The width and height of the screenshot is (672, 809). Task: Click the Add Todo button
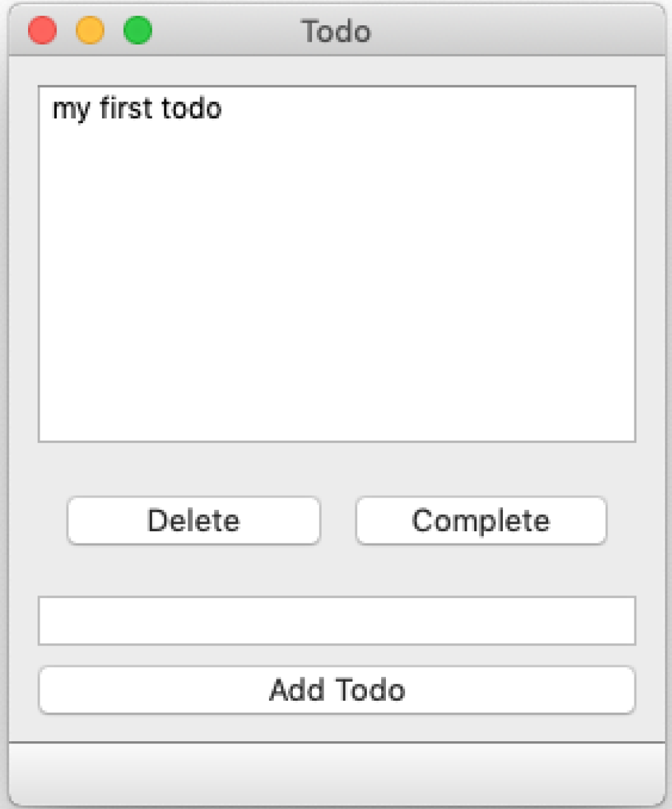[337, 691]
